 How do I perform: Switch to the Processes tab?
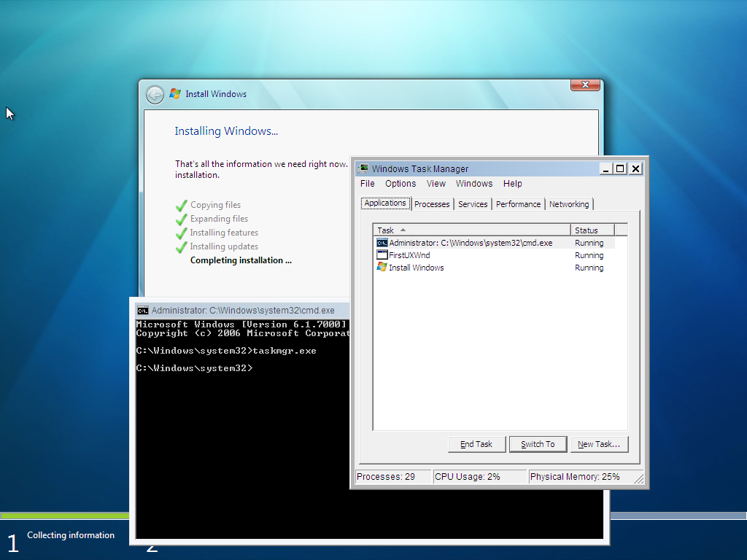pos(432,204)
